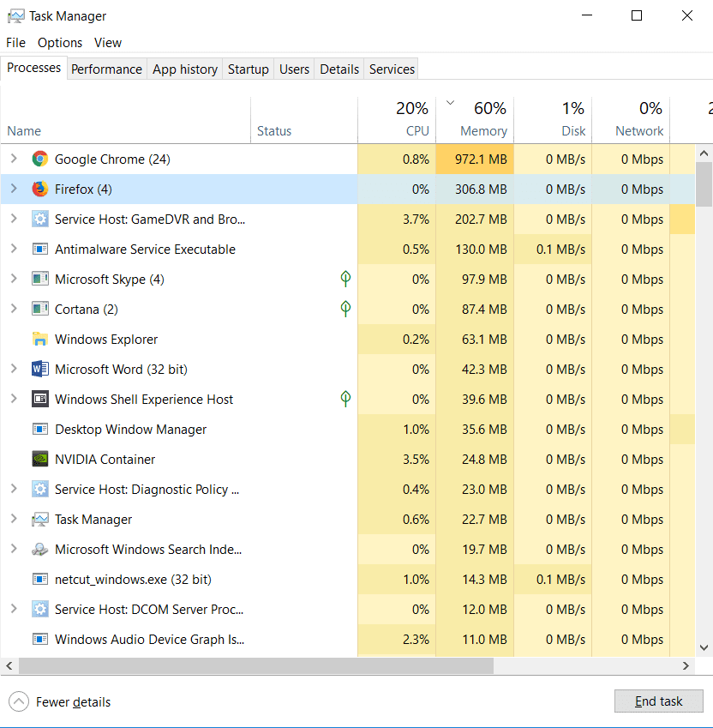
Task: Click the Cortana process icon
Action: tap(39, 309)
